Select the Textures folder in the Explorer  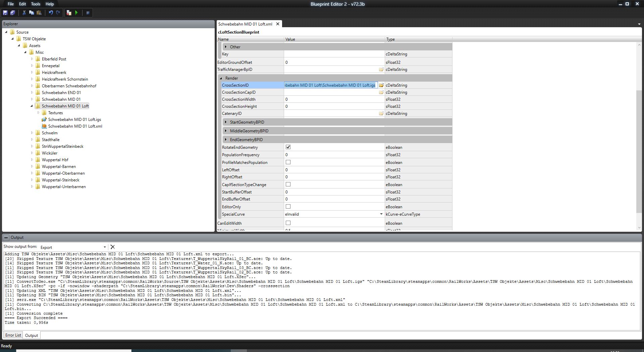coord(55,113)
